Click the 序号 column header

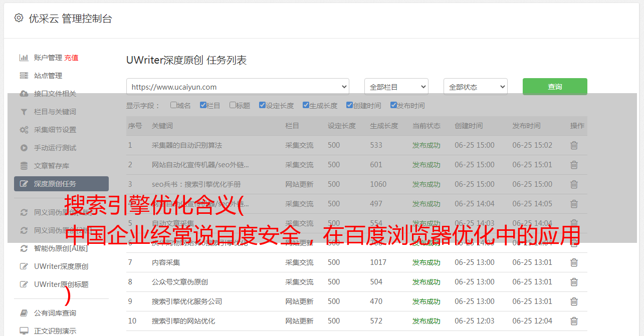pos(135,126)
